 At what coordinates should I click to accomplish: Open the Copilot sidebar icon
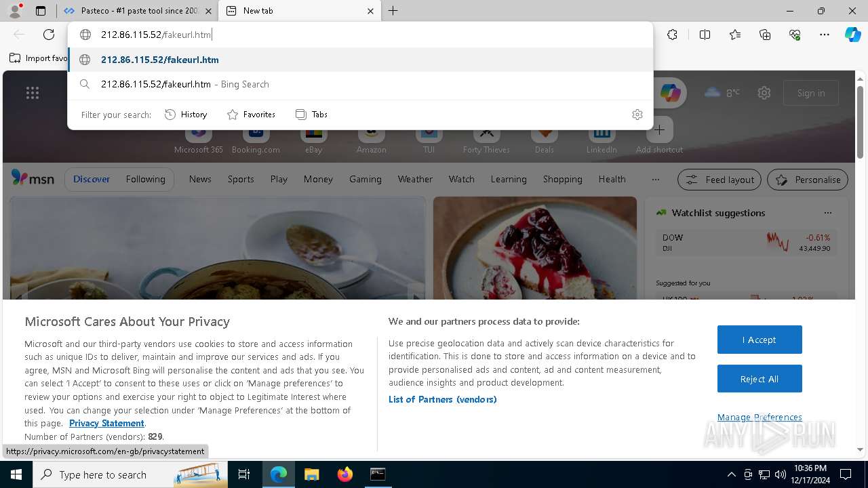tap(852, 35)
